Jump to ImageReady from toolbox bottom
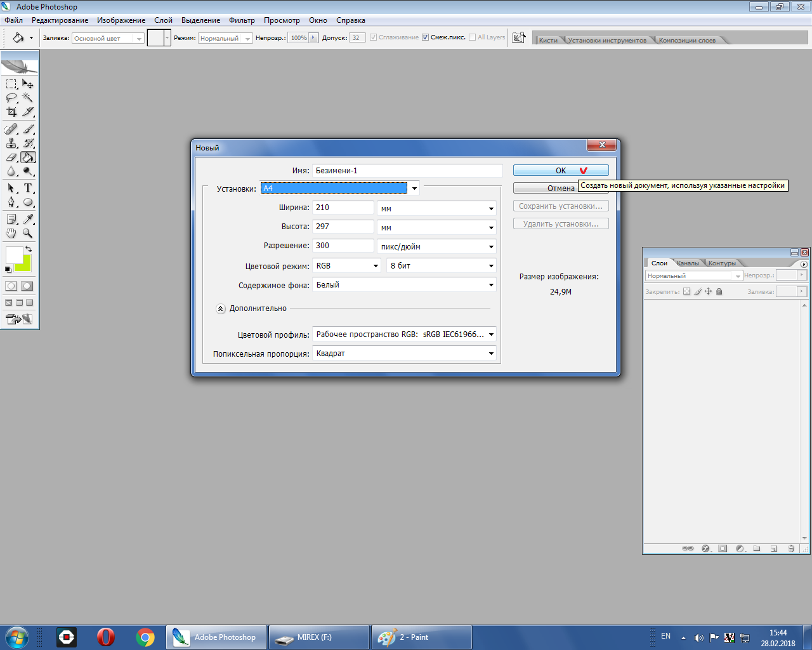The image size is (812, 650). [19, 319]
